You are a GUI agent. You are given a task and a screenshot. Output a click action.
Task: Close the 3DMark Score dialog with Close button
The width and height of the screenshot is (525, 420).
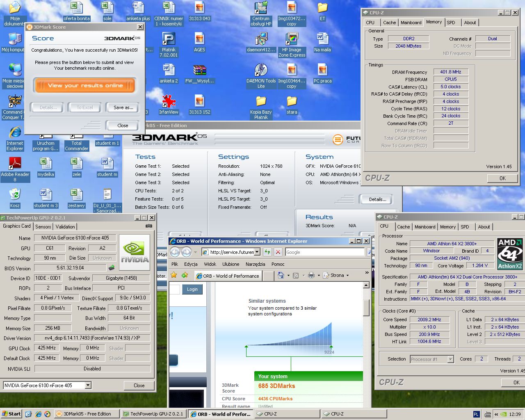pyautogui.click(x=123, y=126)
